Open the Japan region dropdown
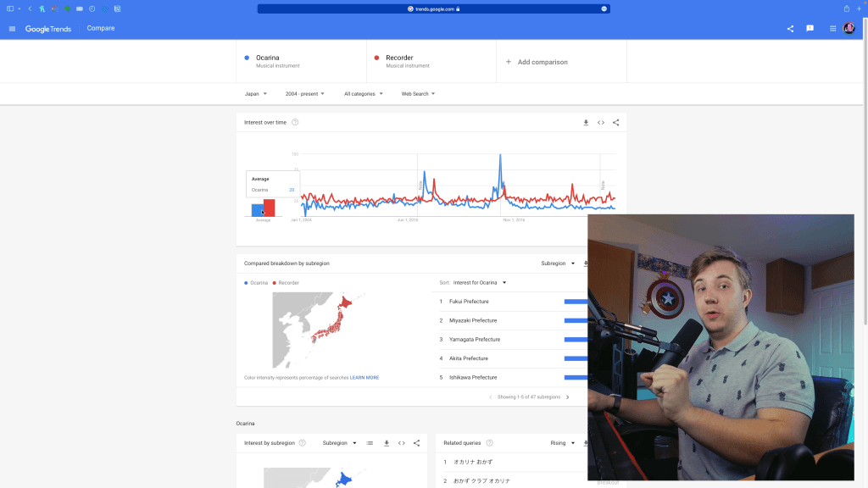 (x=255, y=94)
